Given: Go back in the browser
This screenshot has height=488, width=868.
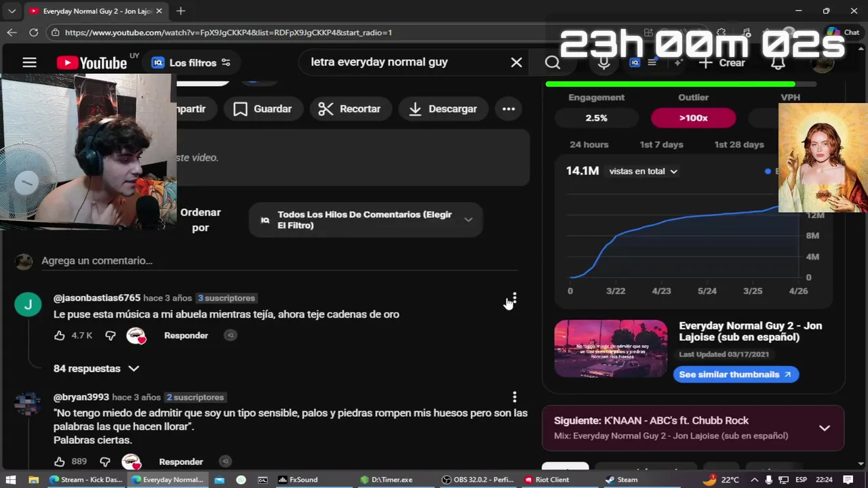Looking at the screenshot, I should pos(12,32).
